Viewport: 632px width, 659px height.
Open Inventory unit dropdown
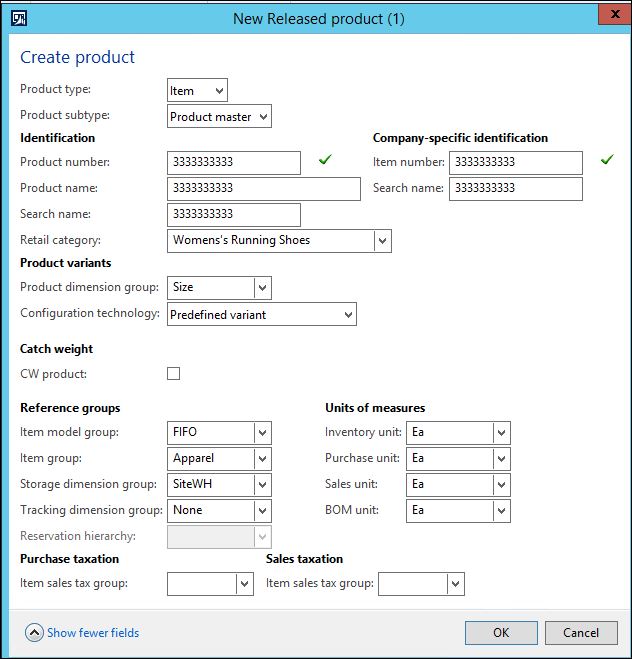(501, 433)
